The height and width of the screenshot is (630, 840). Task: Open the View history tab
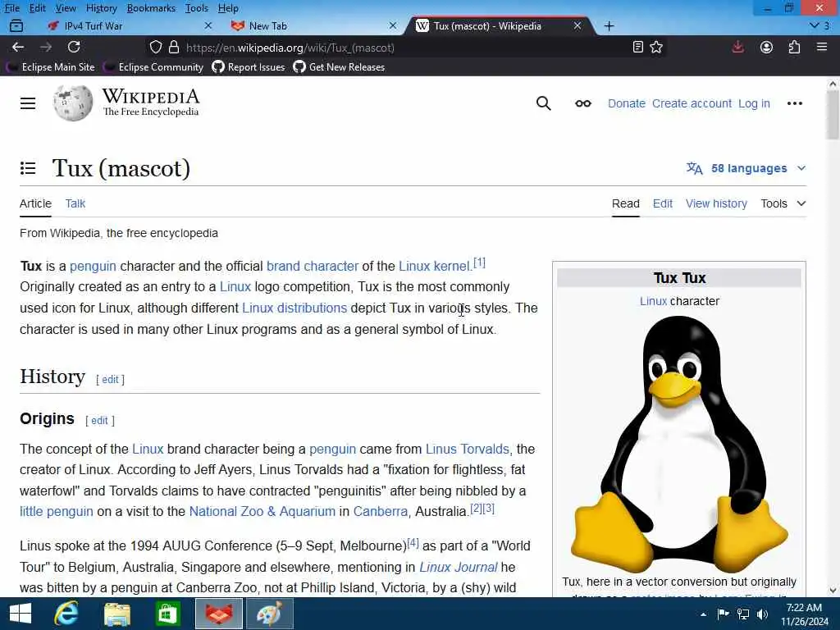coord(716,203)
